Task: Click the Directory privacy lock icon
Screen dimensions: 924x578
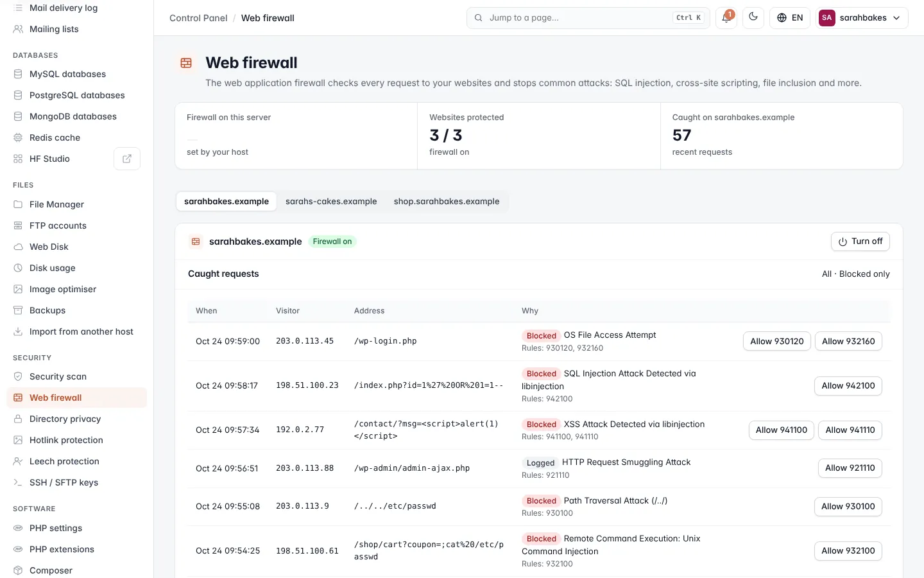Action: click(18, 419)
